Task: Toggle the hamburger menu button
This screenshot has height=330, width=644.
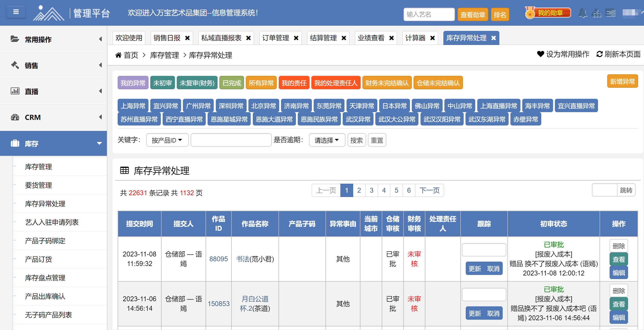Action: pos(16,12)
